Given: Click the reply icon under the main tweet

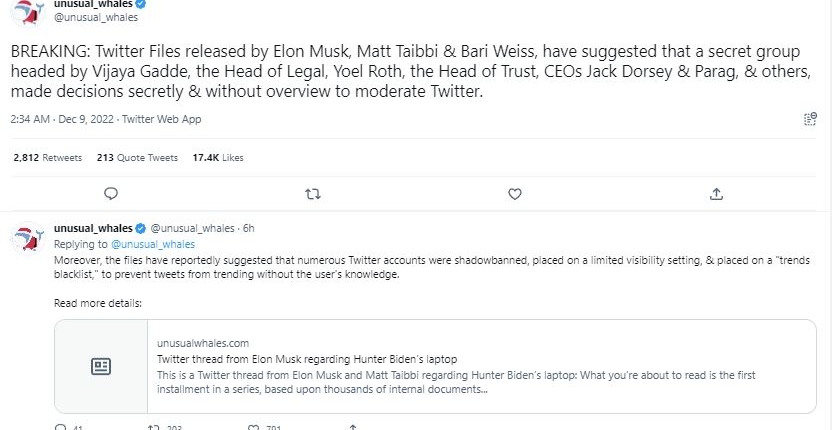Looking at the screenshot, I should (111, 194).
